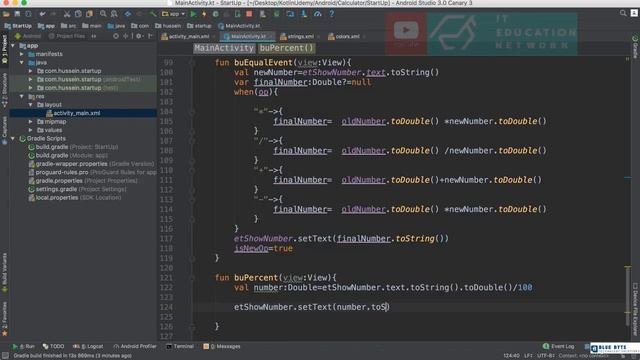Click line 124 setText code line
The height and width of the screenshot is (360, 640).
312,307
